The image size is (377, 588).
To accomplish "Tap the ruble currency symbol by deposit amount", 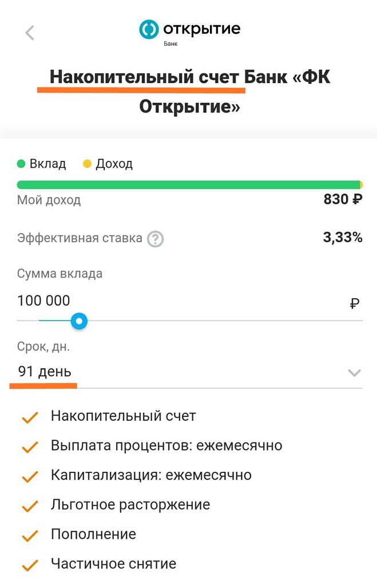I will click(x=355, y=303).
